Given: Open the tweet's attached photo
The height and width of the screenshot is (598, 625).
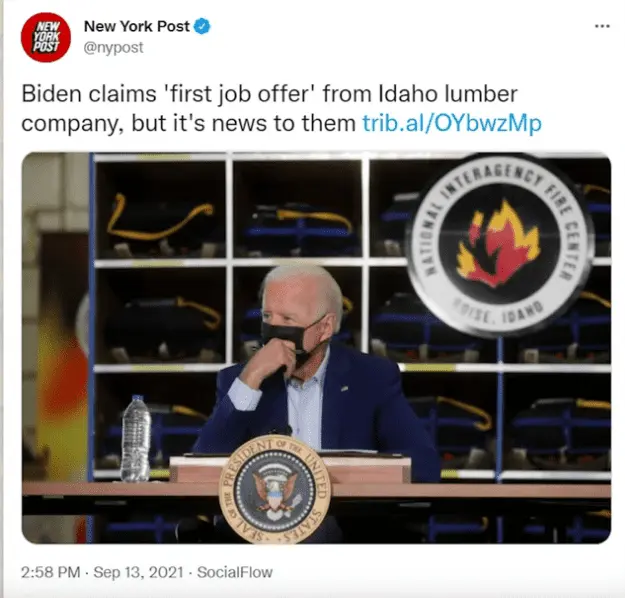Looking at the screenshot, I should coord(316,348).
